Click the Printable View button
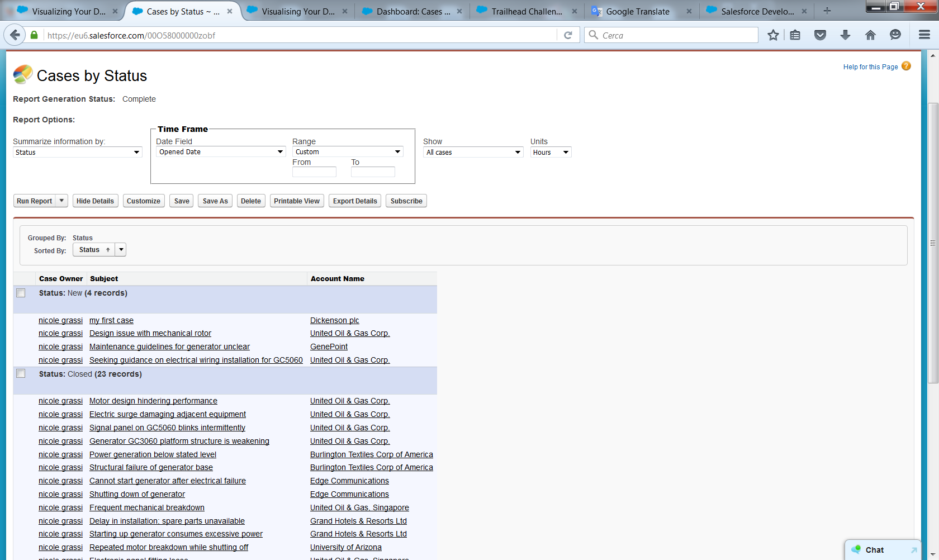The image size is (939, 560). click(x=297, y=201)
